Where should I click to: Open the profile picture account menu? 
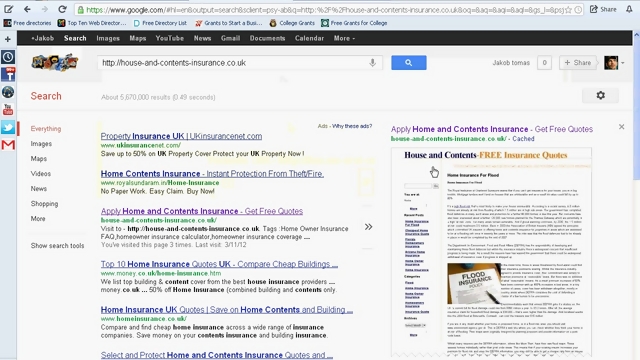click(x=614, y=63)
